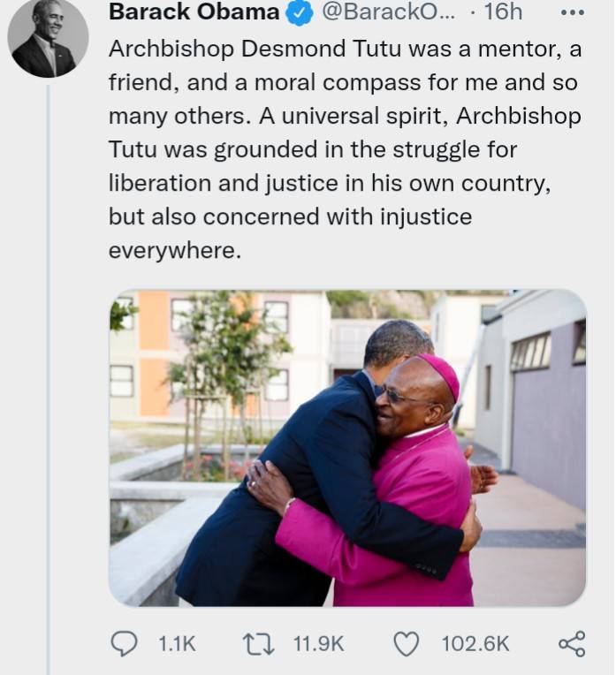Open Barack Obama's profile picture
616x675 pixels.
coord(48,37)
